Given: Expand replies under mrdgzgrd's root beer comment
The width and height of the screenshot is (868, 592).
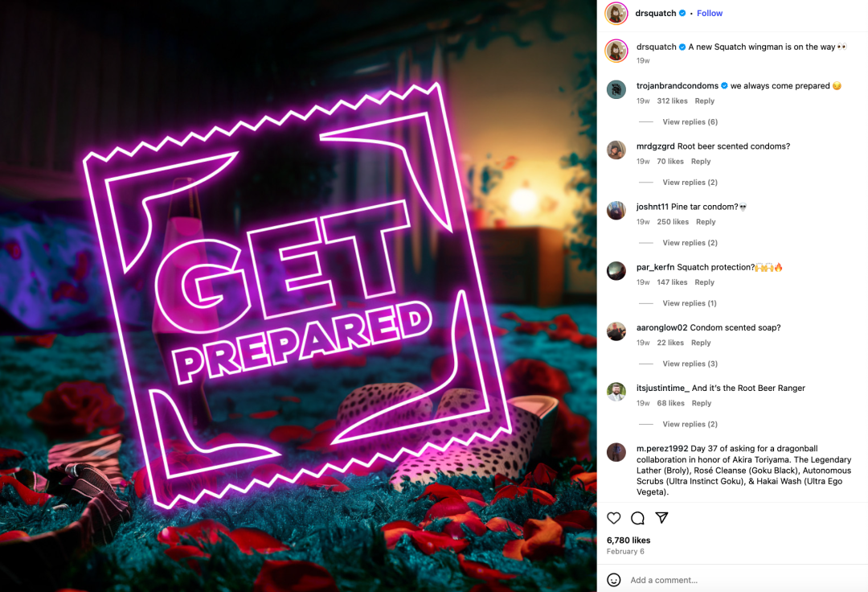Looking at the screenshot, I should point(690,183).
